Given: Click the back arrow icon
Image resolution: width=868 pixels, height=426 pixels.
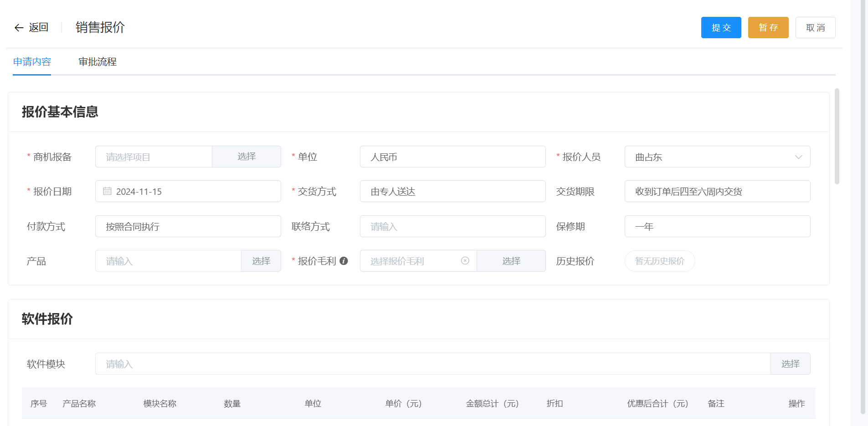Looking at the screenshot, I should tap(19, 28).
